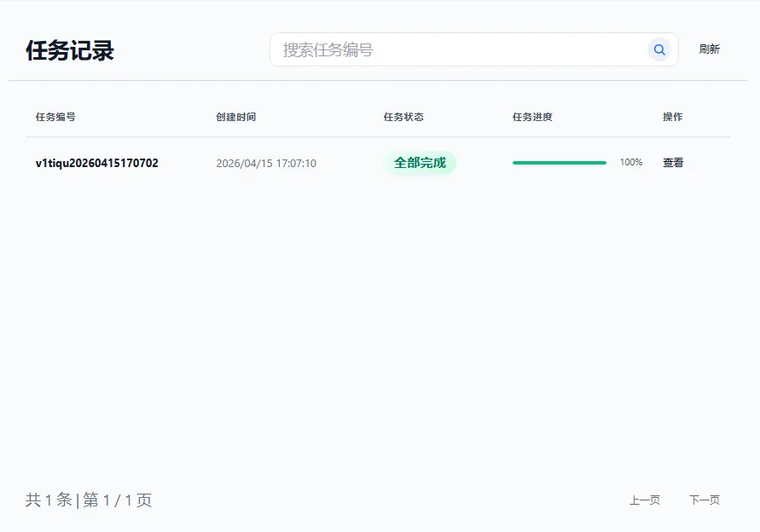Click the 任务记录 page title
The height and width of the screenshot is (532, 760).
(x=70, y=50)
